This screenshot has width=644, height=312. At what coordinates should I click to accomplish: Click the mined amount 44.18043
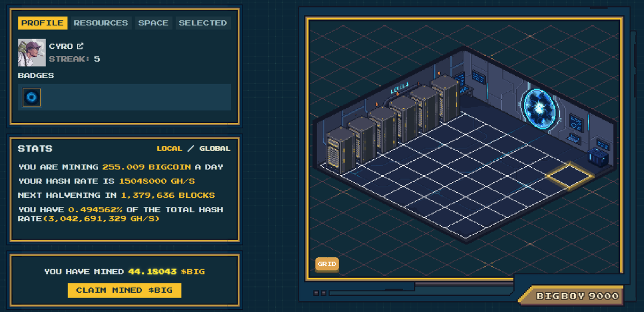click(x=152, y=272)
